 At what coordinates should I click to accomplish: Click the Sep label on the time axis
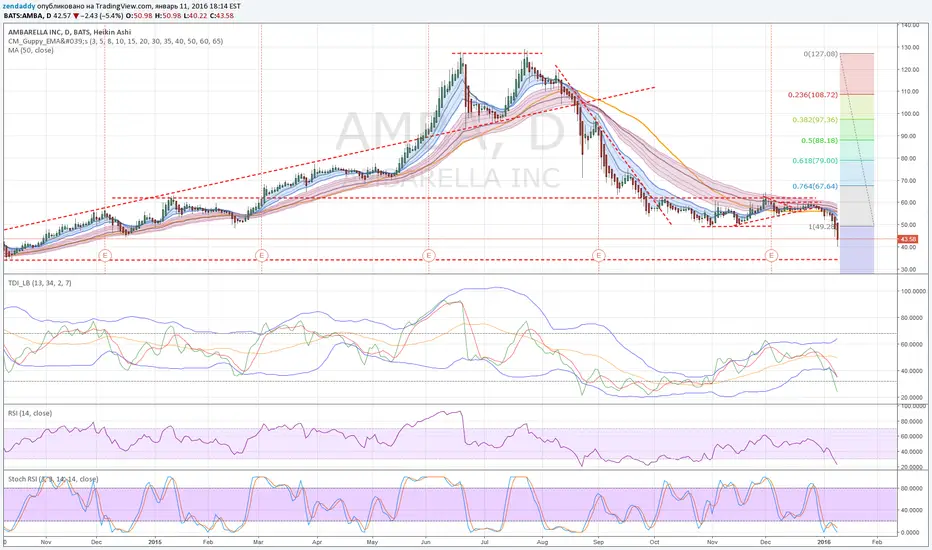point(598,542)
